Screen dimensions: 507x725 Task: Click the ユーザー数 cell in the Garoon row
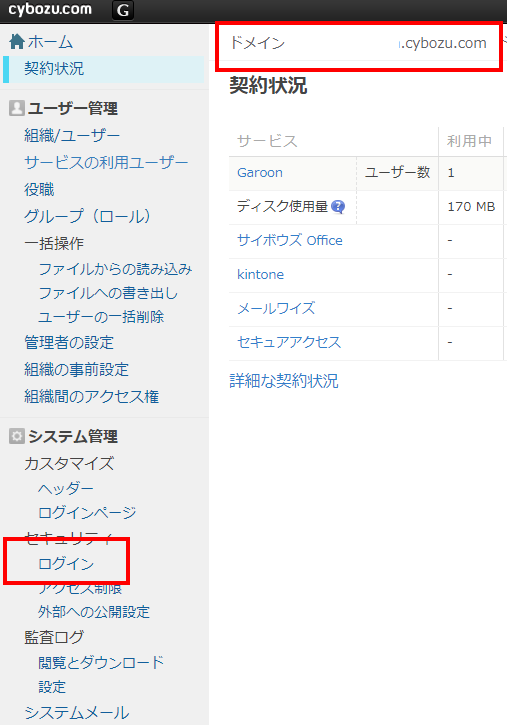pos(397,172)
